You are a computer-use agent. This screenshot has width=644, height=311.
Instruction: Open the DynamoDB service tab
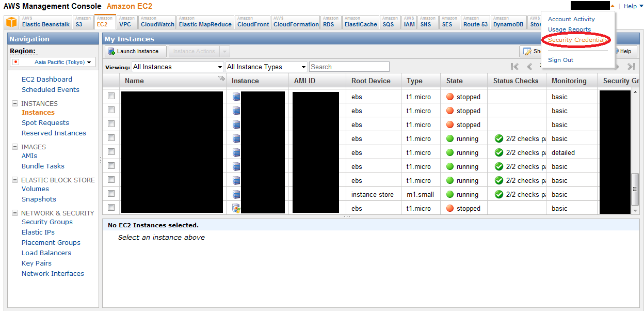point(509,22)
